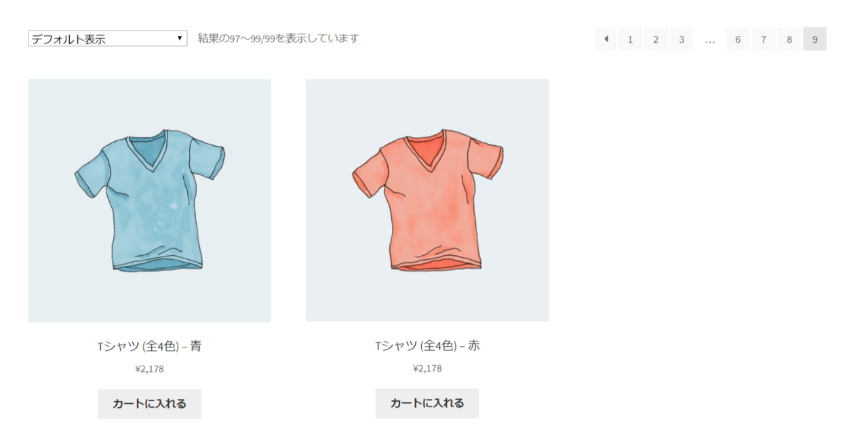The width and height of the screenshot is (868, 437).
Task: Go to page 1 of results
Action: click(x=630, y=39)
